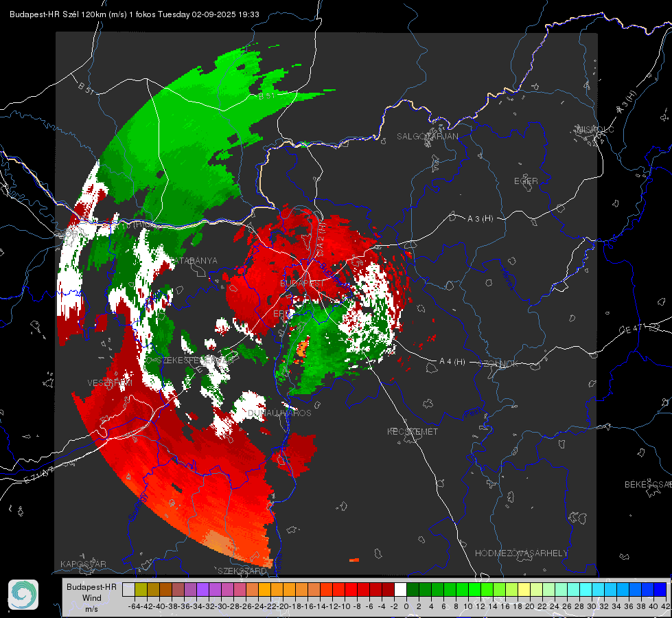
Task: Click the VESZPRÉM city label
Action: click(x=110, y=383)
